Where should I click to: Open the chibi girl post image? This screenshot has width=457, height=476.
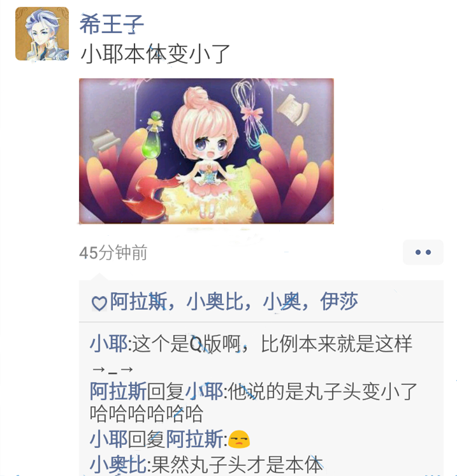(x=207, y=151)
